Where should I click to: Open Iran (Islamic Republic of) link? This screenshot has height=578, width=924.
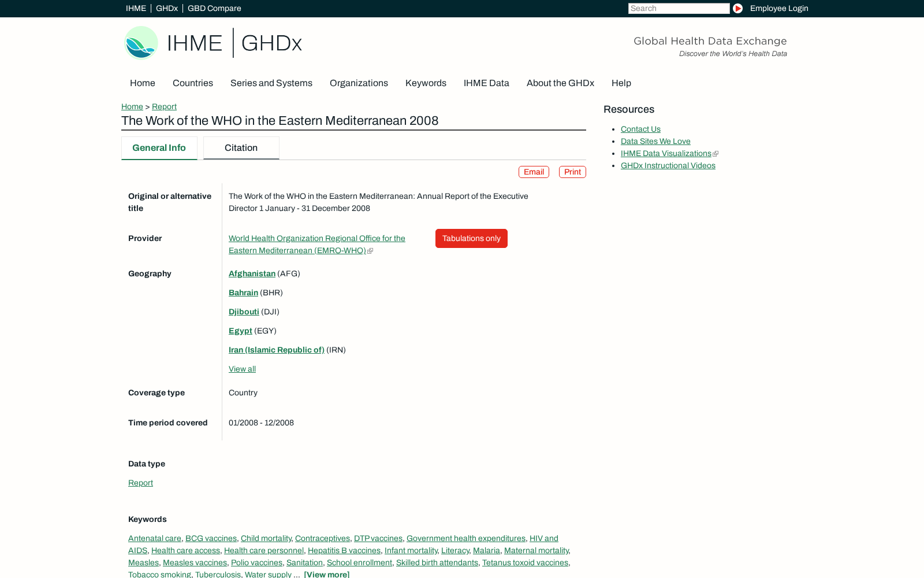pyautogui.click(x=277, y=350)
